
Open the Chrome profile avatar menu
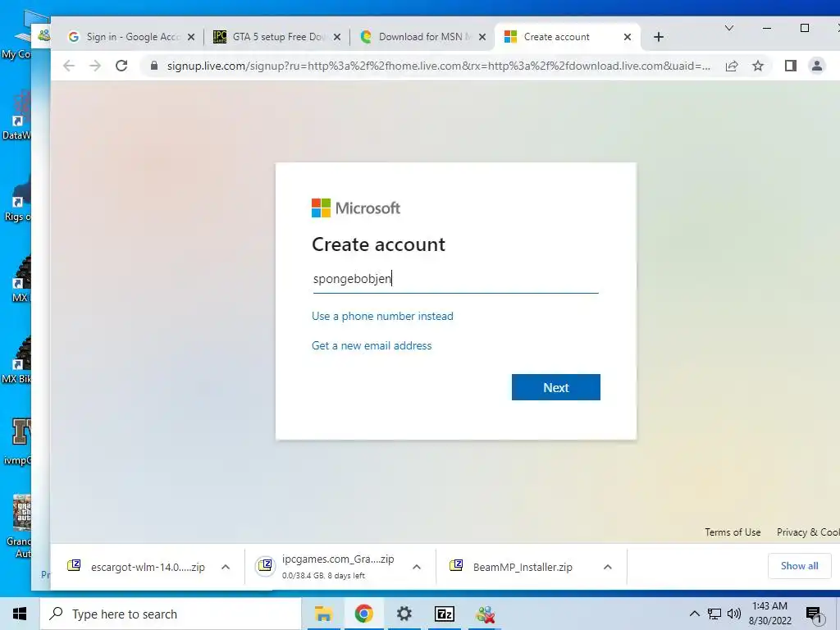click(816, 66)
